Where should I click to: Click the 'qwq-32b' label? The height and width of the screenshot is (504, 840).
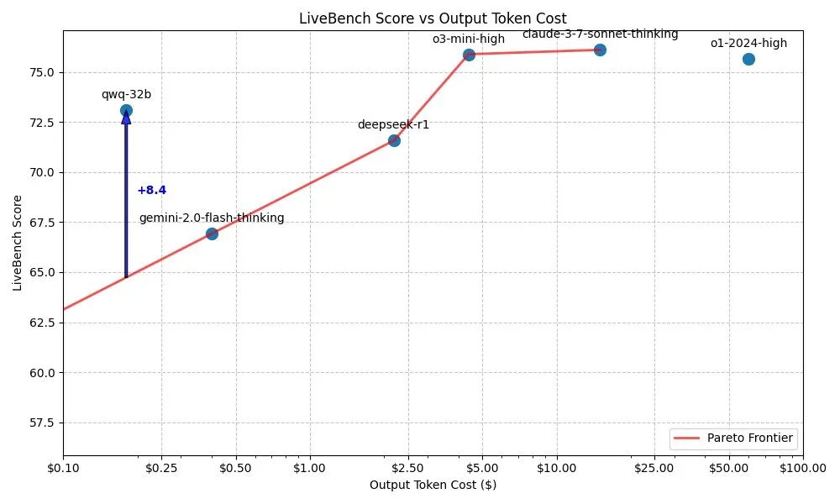(127, 95)
